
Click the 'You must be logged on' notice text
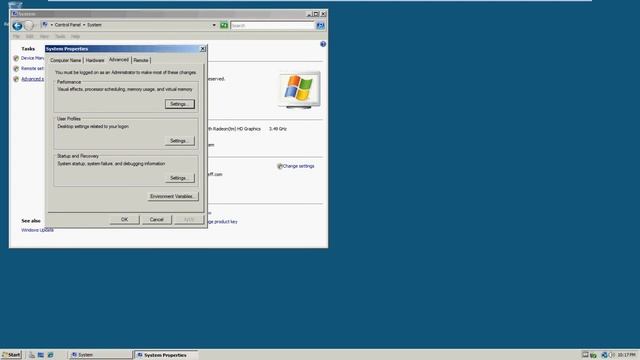coord(126,73)
